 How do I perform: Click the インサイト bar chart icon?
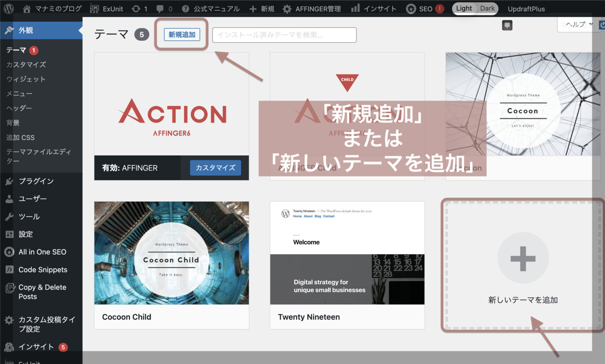[x=355, y=8]
